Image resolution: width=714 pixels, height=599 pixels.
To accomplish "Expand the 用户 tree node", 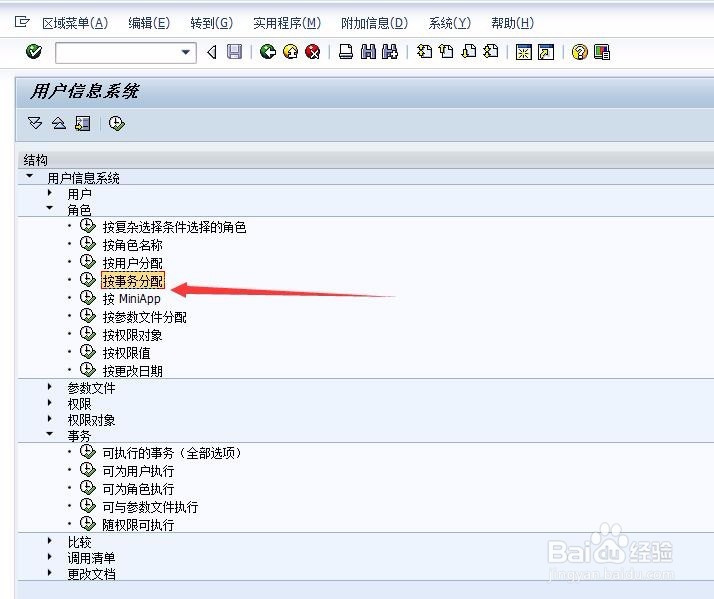I will [50, 192].
